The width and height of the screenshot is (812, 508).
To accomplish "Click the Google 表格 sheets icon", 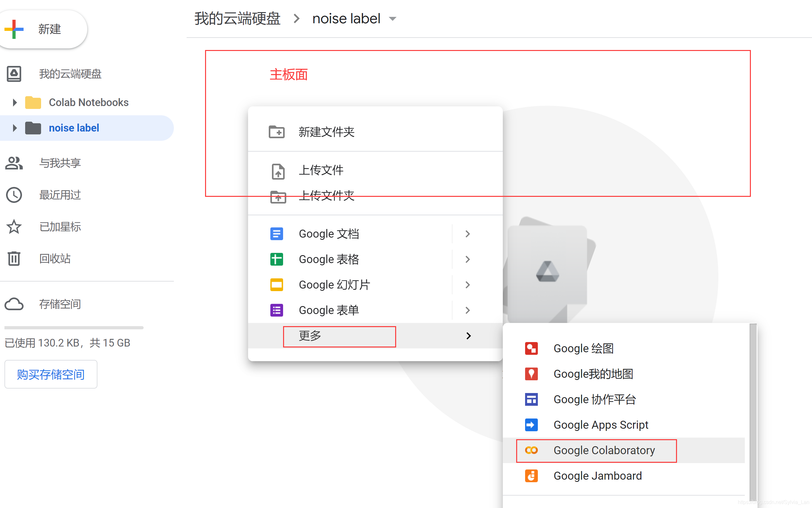I will (276, 259).
